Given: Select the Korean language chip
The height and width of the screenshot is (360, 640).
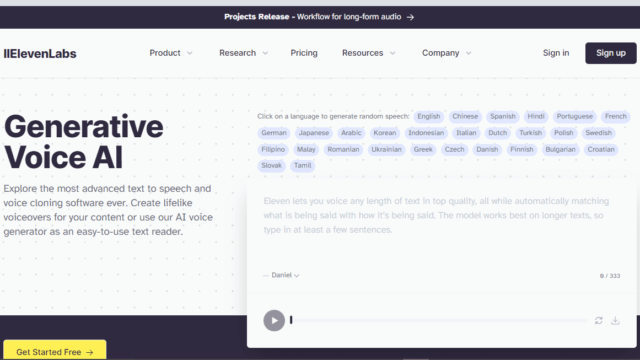Looking at the screenshot, I should click(x=384, y=133).
